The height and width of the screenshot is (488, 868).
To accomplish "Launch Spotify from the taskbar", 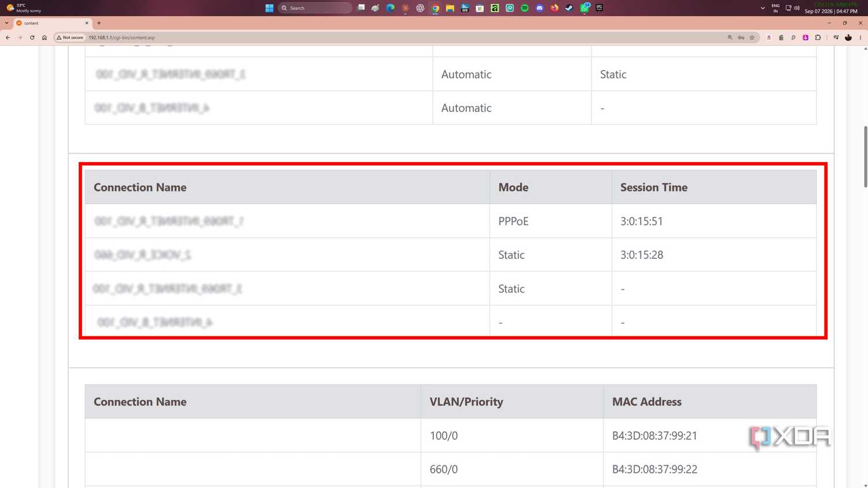I will point(525,8).
